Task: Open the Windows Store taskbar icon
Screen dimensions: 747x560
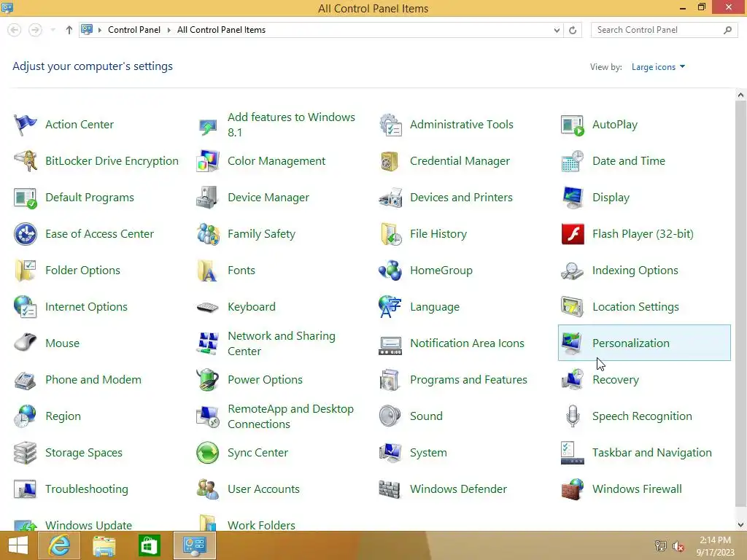Action: (149, 545)
